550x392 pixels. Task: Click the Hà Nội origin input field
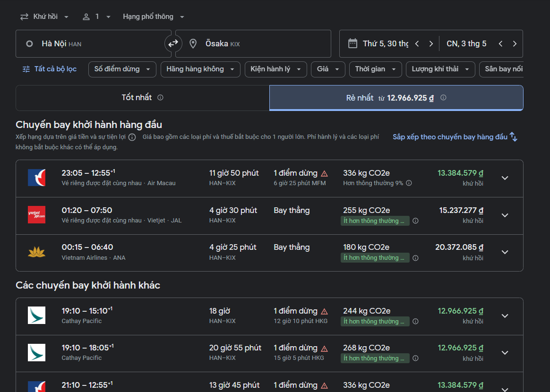point(95,43)
